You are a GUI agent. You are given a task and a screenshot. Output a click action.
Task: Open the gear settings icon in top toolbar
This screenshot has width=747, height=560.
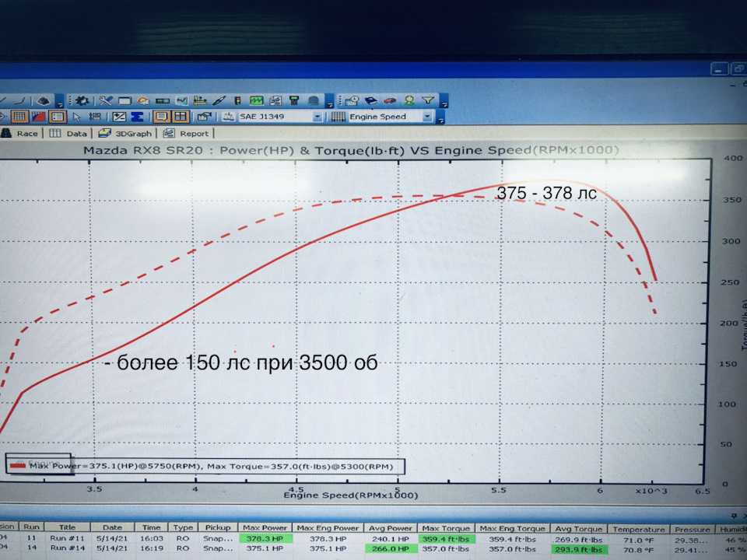click(82, 100)
